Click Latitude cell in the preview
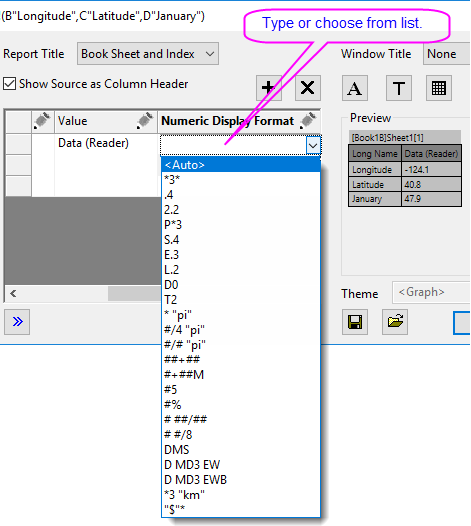 [x=375, y=185]
